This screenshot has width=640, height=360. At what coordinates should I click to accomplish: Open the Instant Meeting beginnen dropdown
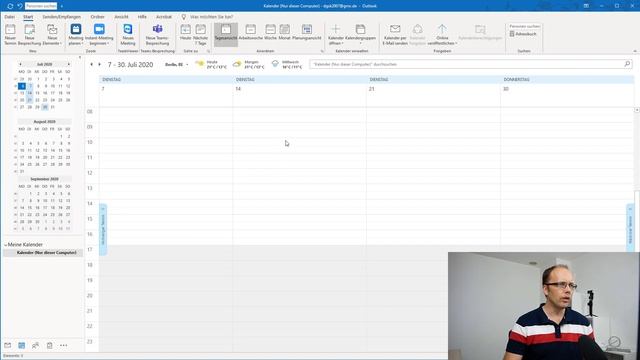pos(99,35)
